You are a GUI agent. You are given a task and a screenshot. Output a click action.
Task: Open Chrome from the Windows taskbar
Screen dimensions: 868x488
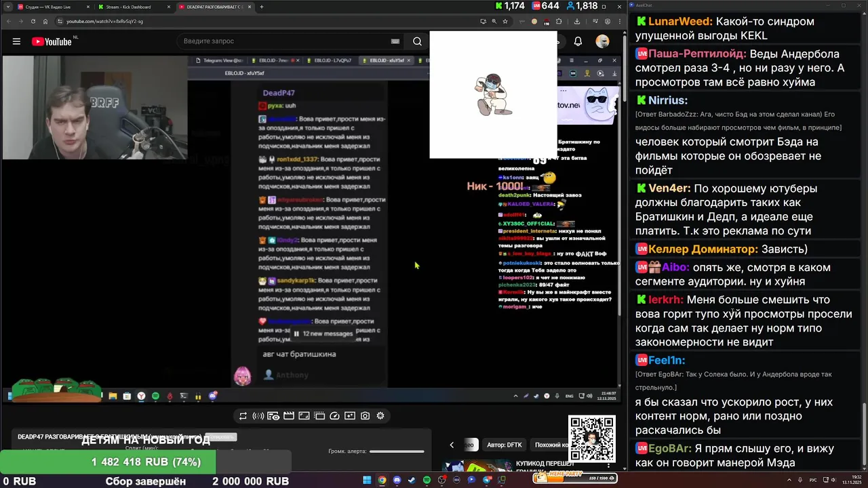click(x=382, y=481)
